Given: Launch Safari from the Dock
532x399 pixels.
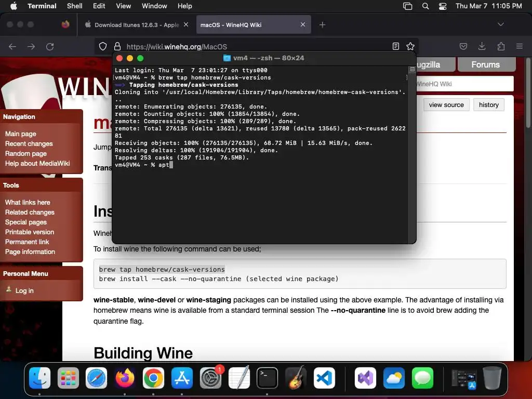Looking at the screenshot, I should (96, 378).
